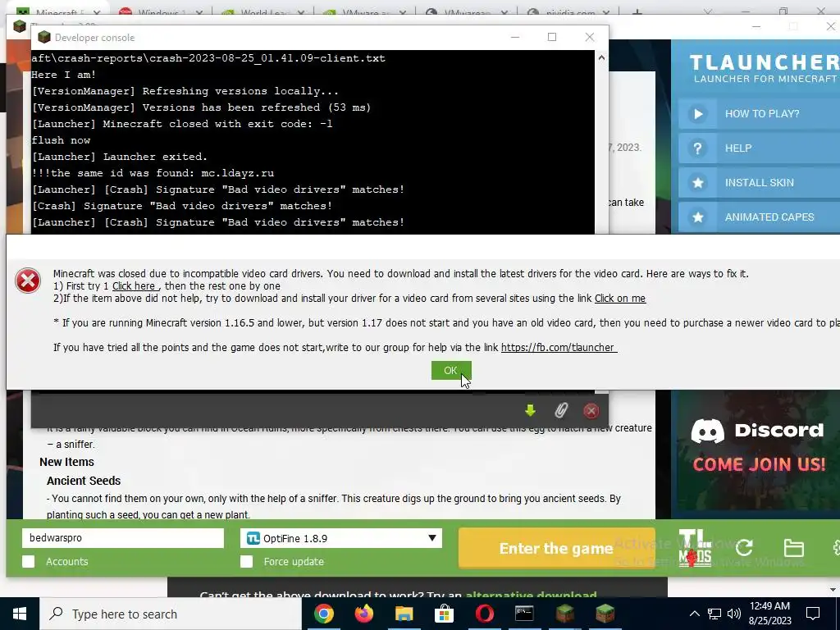840x630 pixels.
Task: Switch to the Minecraft browser tab
Action: coord(58,11)
